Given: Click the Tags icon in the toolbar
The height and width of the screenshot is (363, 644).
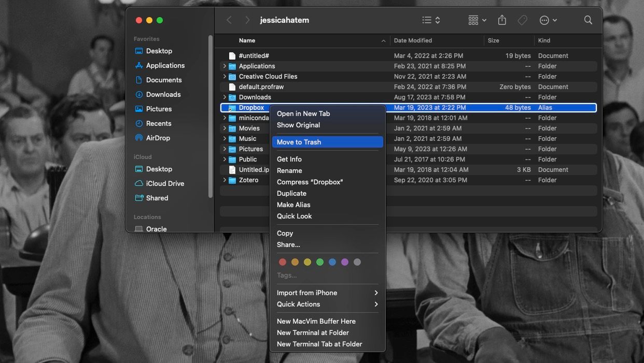Looking at the screenshot, I should click(522, 20).
